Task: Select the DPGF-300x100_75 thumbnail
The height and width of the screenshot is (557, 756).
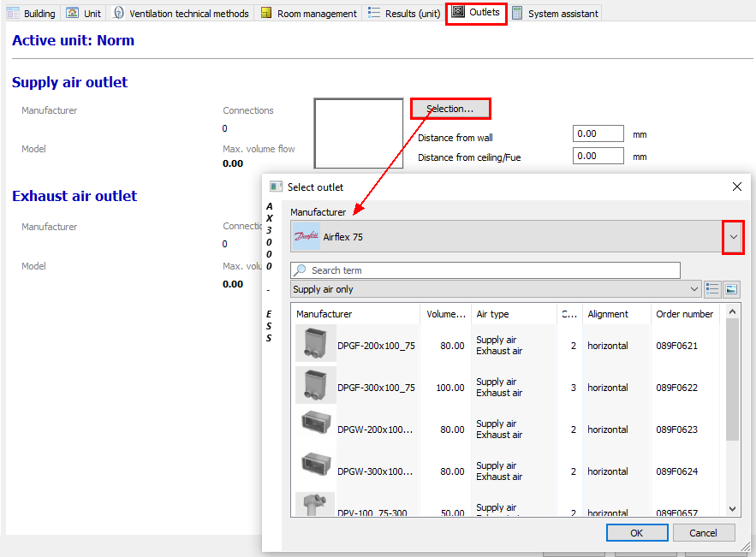Action: coord(315,386)
